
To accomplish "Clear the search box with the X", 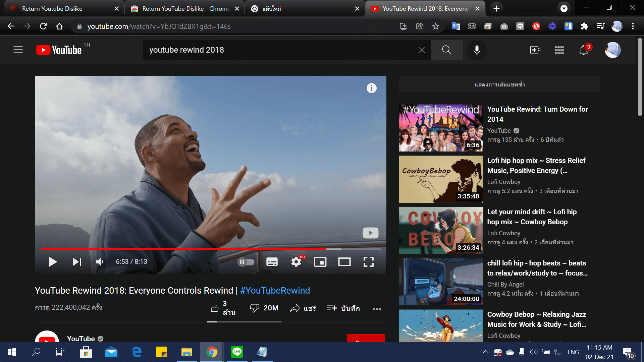I will tap(422, 50).
